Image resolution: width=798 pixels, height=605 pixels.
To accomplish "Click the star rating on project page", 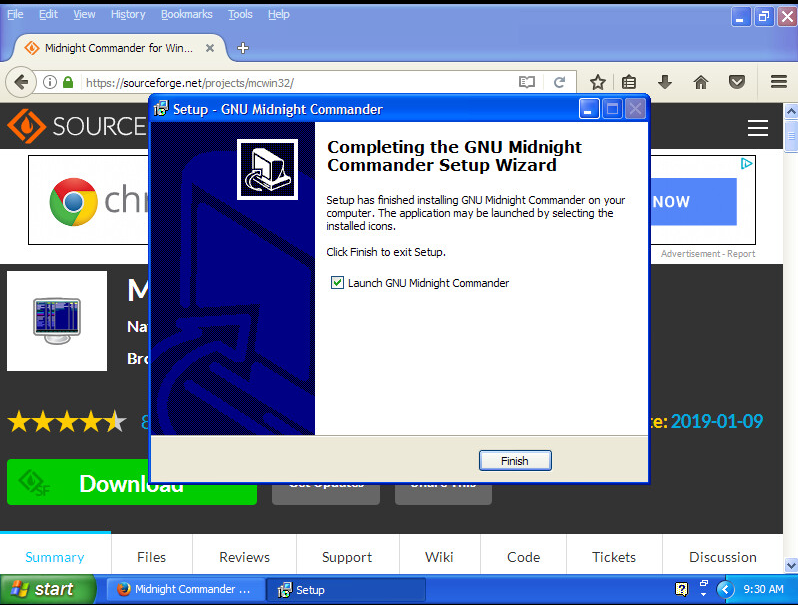I will click(67, 422).
